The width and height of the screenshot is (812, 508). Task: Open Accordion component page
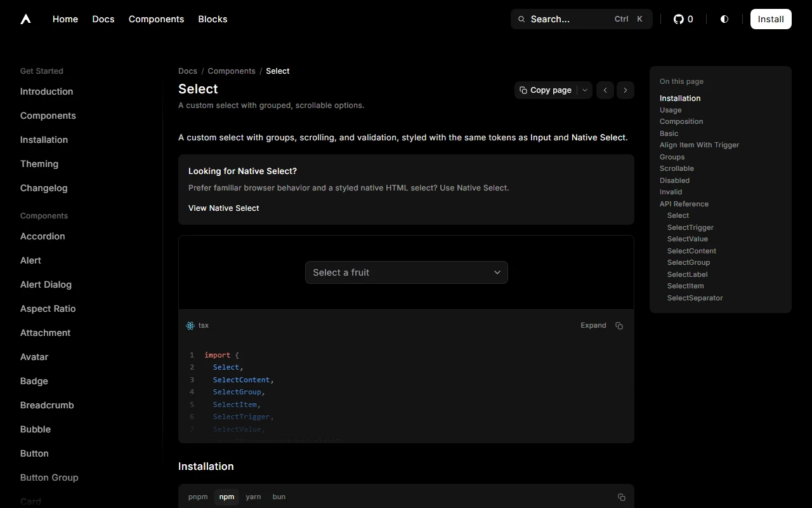pos(43,236)
